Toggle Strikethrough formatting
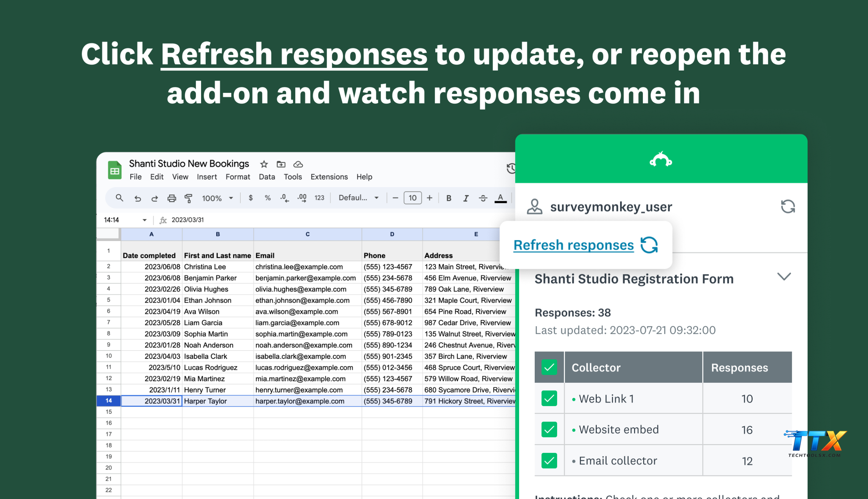Image resolution: width=868 pixels, height=499 pixels. coord(483,198)
